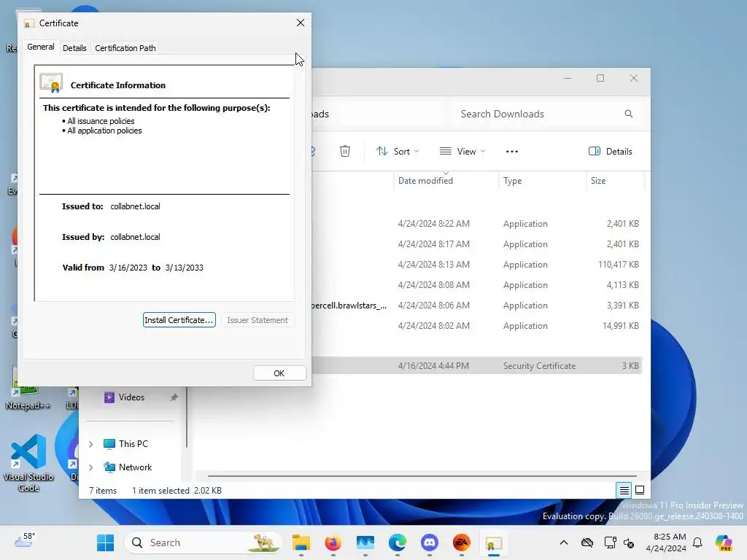Select the file modified 4/24/2024 8:22 AM
This screenshot has width=747, height=560.
(476, 224)
